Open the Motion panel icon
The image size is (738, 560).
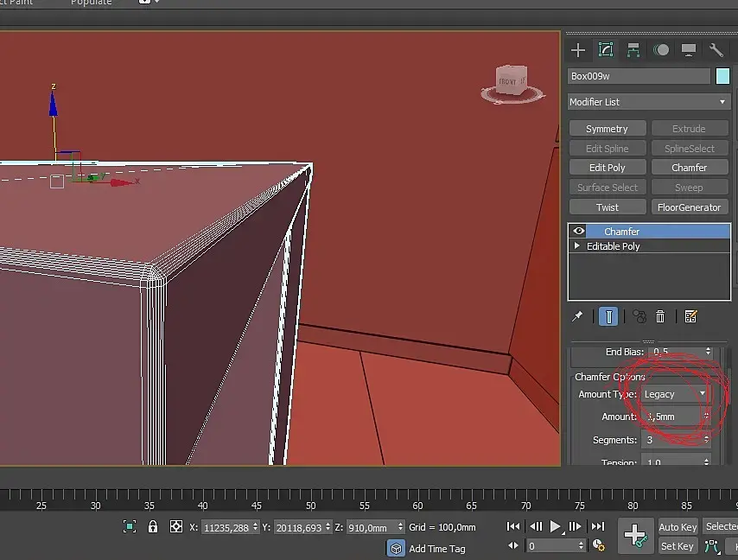click(x=661, y=50)
